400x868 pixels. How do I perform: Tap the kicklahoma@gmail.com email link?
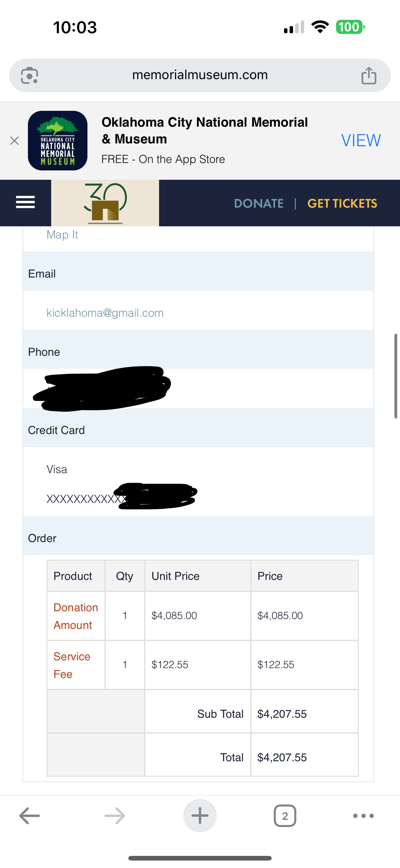pyautogui.click(x=105, y=313)
